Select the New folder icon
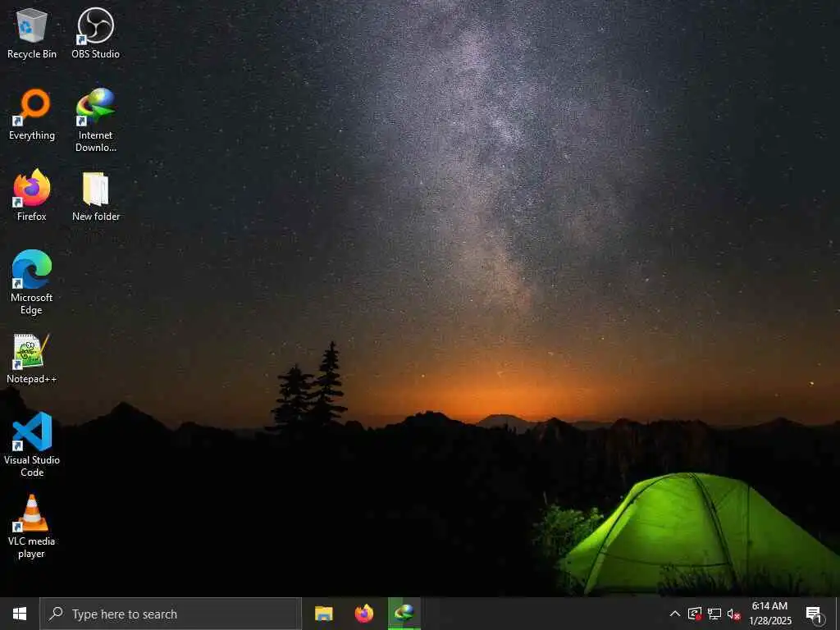 point(95,195)
